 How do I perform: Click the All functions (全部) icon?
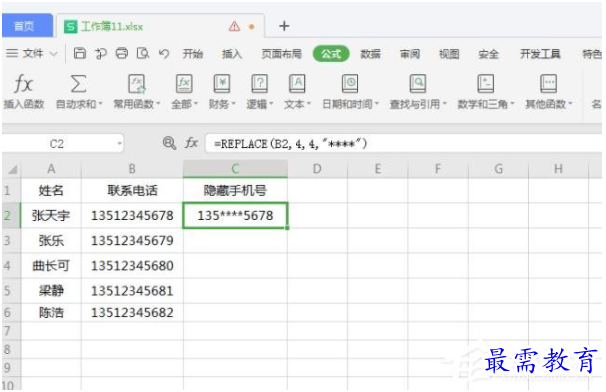184,84
